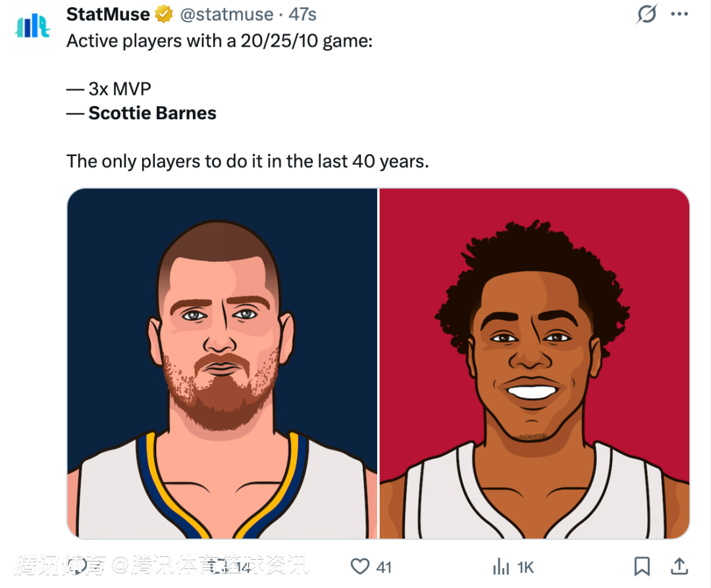The image size is (711, 588).
Task: Share the post via share icon
Action: pos(679,566)
